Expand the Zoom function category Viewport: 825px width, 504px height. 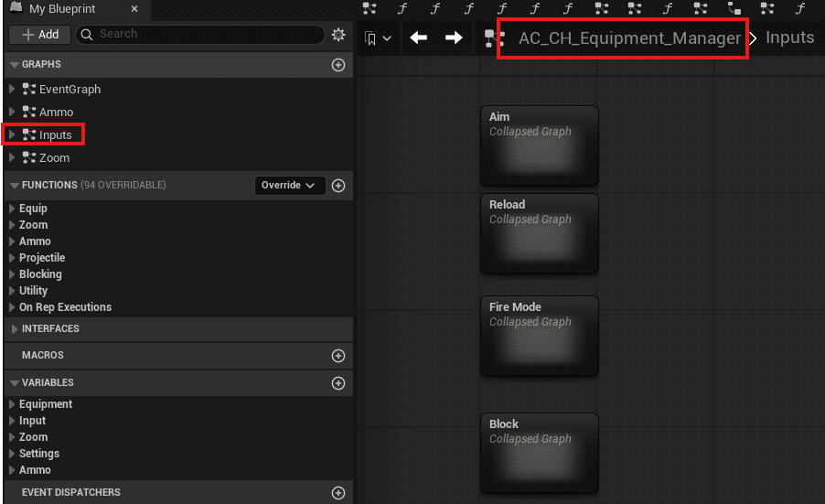pos(12,225)
